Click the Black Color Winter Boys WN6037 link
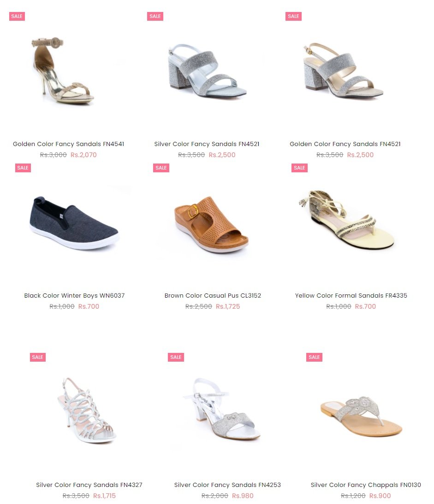The height and width of the screenshot is (504, 434). tap(74, 295)
